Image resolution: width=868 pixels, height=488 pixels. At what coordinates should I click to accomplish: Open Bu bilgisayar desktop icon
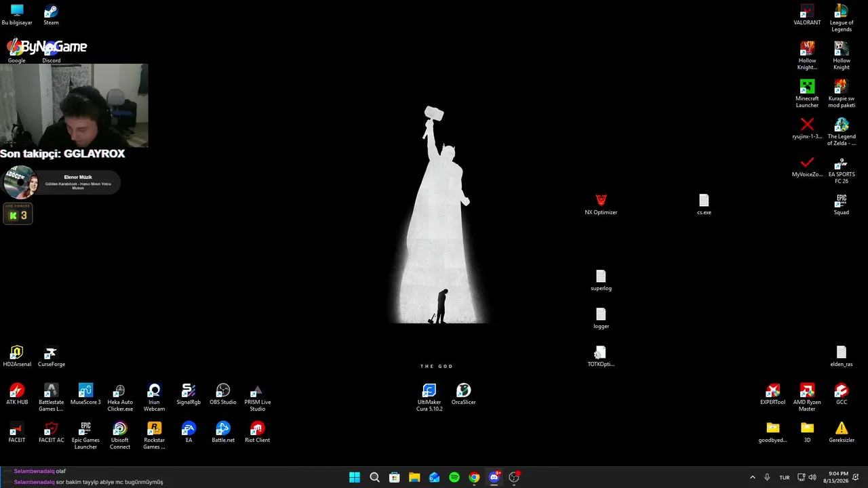17,15
